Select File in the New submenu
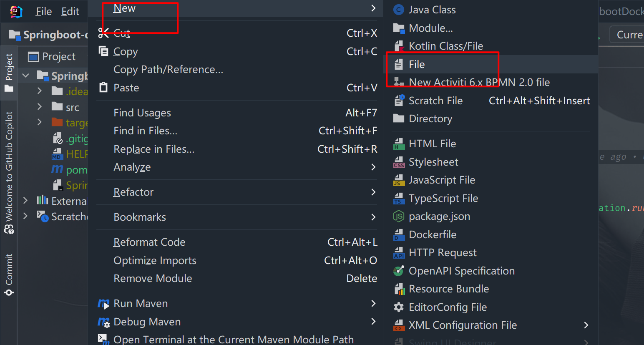Viewport: 644px width, 345px height. pyautogui.click(x=417, y=65)
